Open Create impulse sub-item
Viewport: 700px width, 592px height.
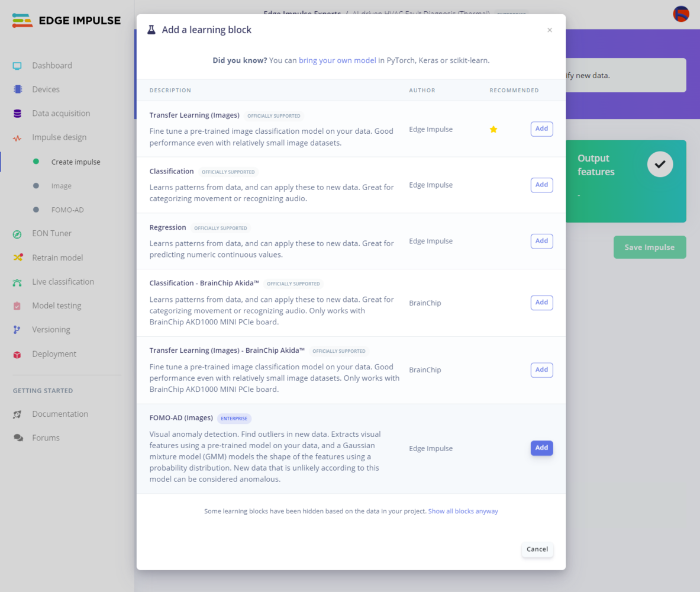pyautogui.click(x=76, y=162)
